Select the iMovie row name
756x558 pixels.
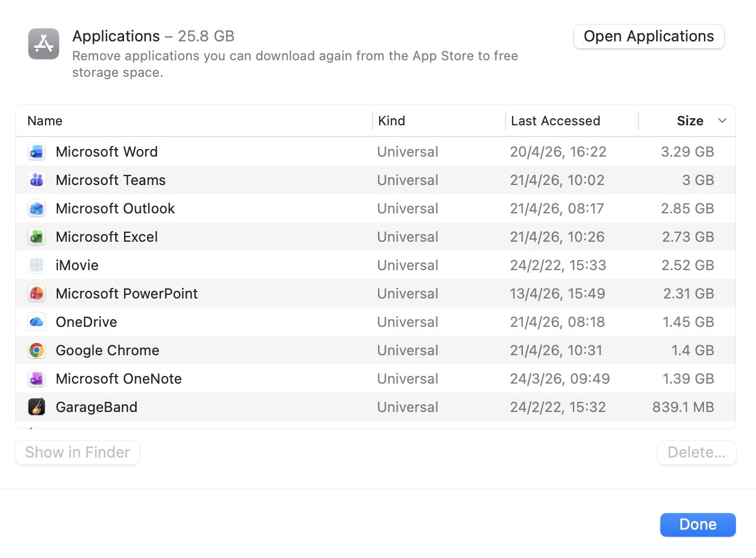pos(77,265)
